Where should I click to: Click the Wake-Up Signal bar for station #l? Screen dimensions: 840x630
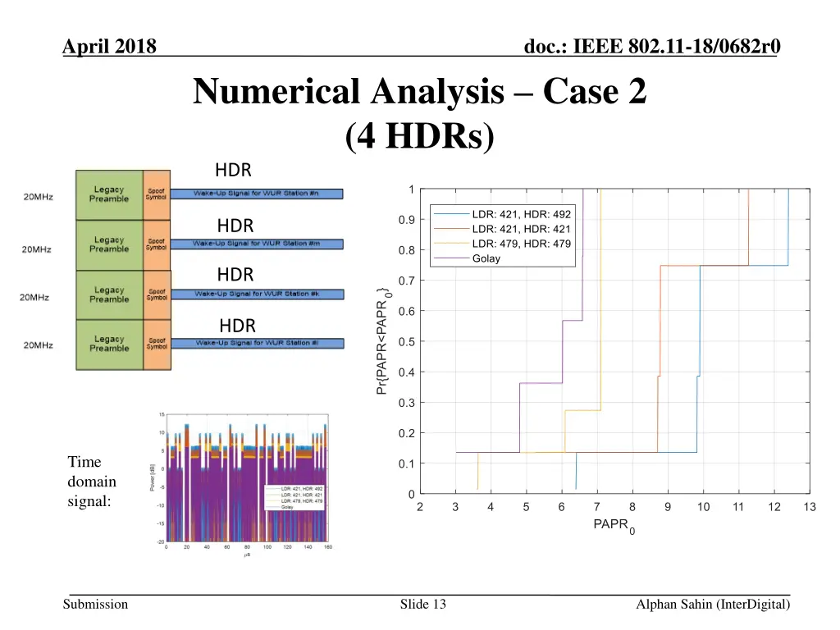255,343
